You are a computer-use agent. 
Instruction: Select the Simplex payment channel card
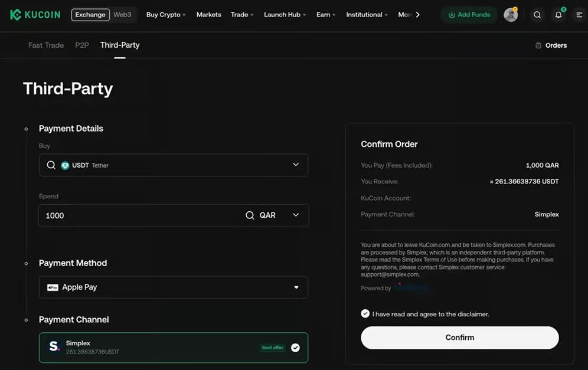174,348
